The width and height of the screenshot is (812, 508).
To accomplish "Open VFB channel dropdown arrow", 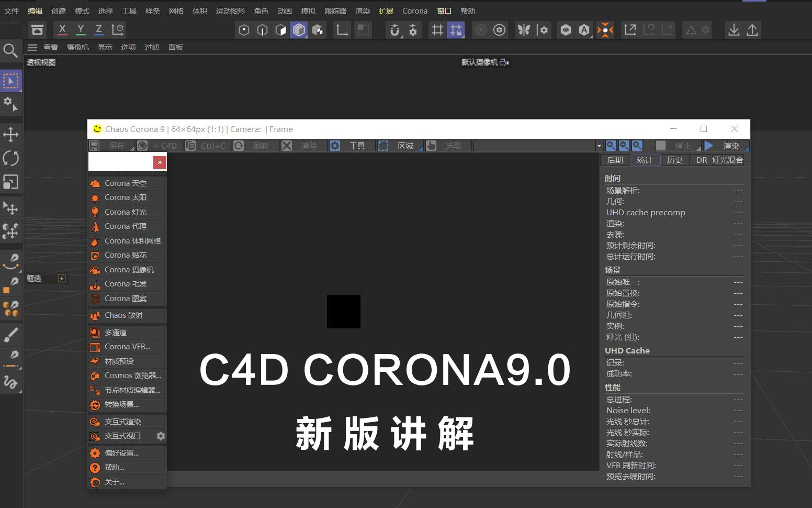I will tap(599, 146).
